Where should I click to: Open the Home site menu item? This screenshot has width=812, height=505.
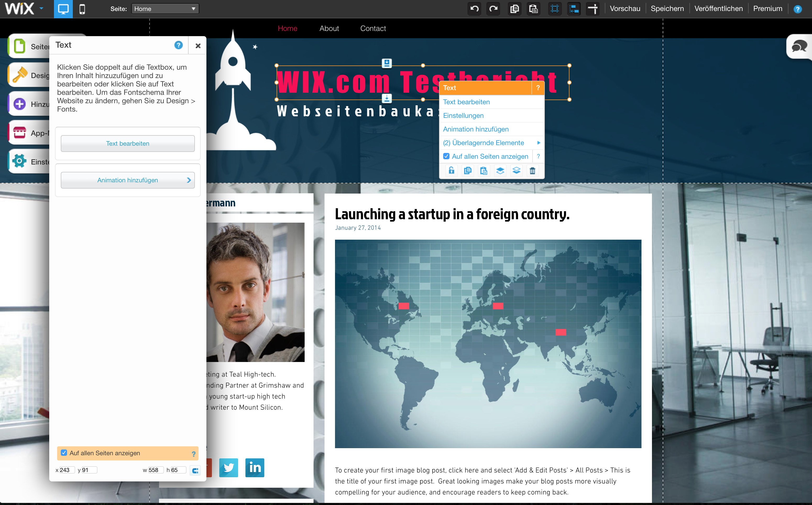point(287,28)
